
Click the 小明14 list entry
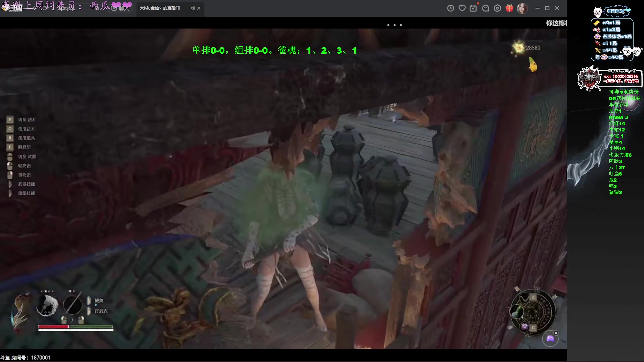[617, 148]
